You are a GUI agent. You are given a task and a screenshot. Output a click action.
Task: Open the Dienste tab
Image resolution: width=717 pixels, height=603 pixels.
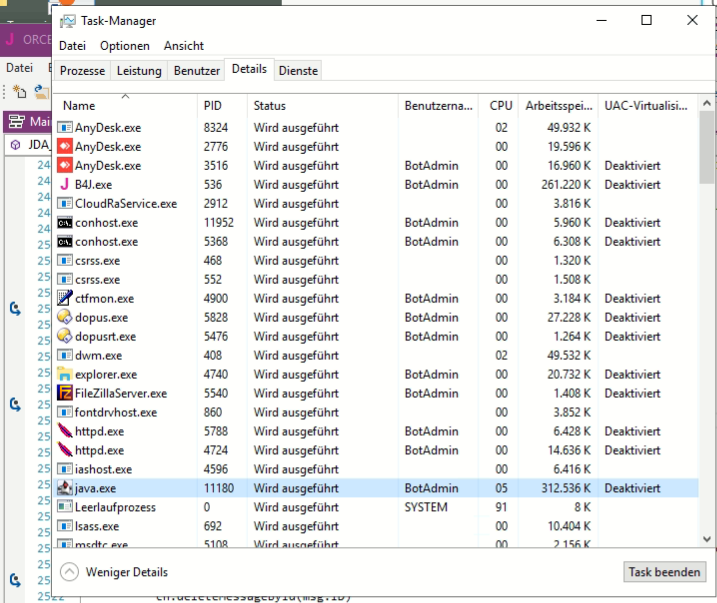(x=298, y=71)
